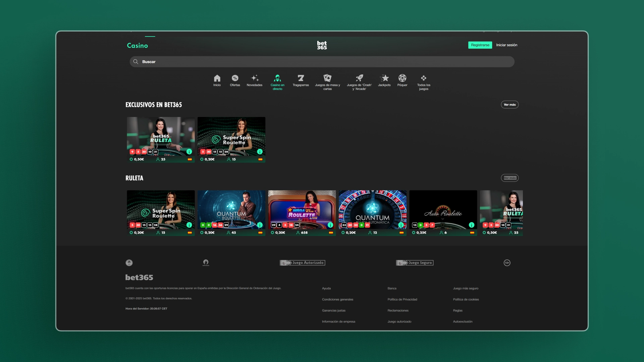Open Juego más seguro link
This screenshot has width=644, height=362.
tap(466, 288)
